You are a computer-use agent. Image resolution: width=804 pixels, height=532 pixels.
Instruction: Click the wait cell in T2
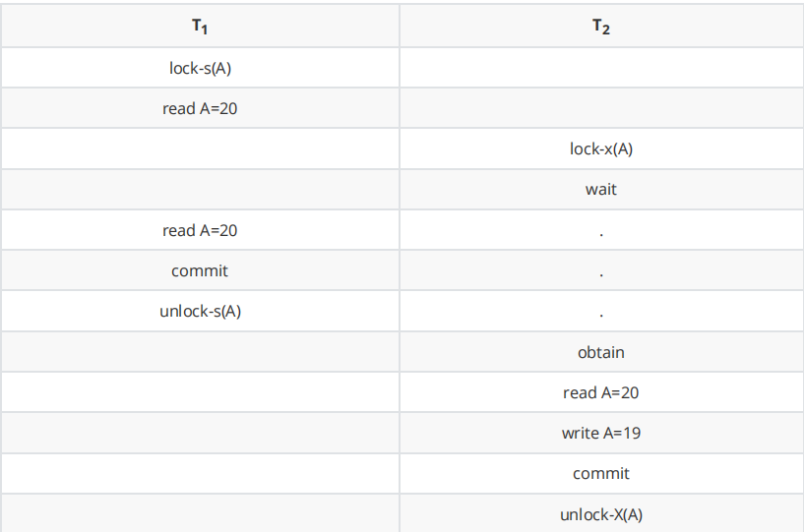[601, 189]
